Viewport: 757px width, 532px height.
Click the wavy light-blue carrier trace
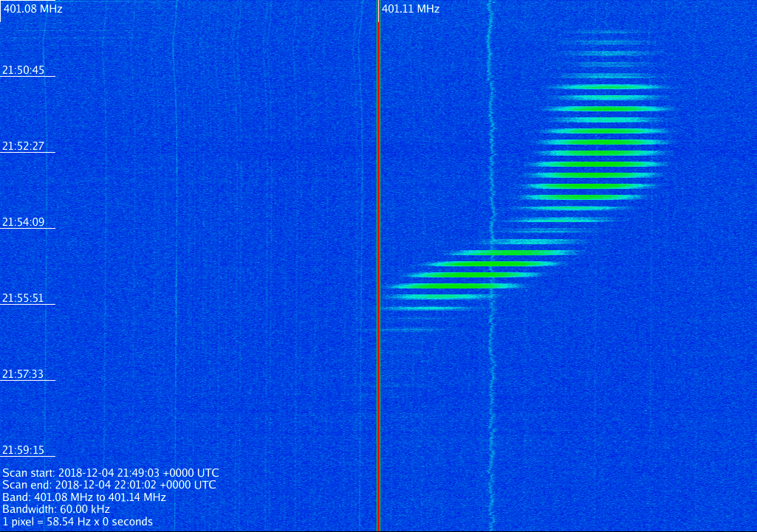click(x=490, y=148)
